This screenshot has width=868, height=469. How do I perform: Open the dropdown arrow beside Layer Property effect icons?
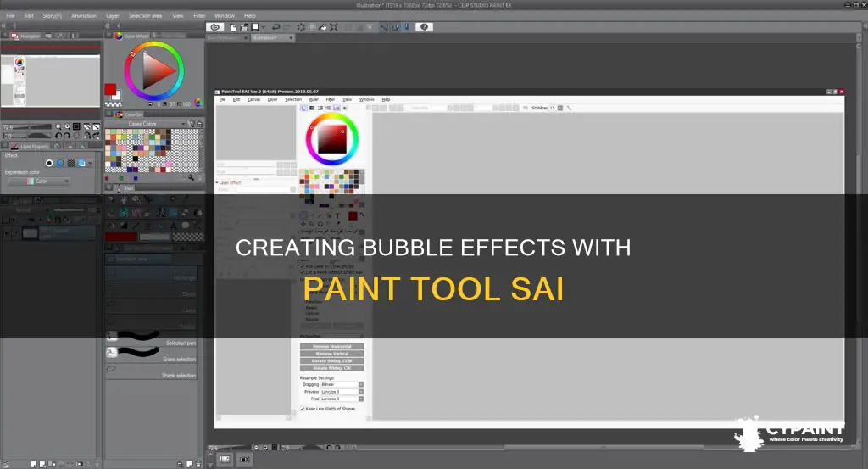(x=90, y=164)
